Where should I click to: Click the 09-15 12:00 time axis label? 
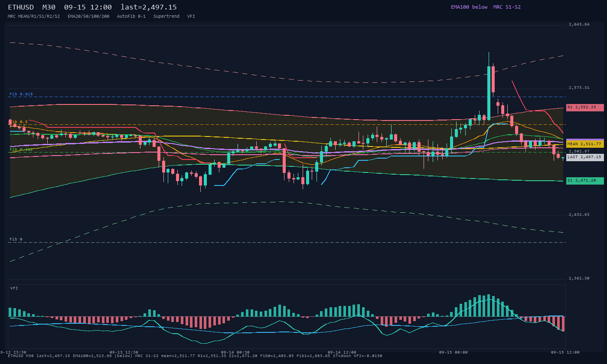tap(565, 352)
